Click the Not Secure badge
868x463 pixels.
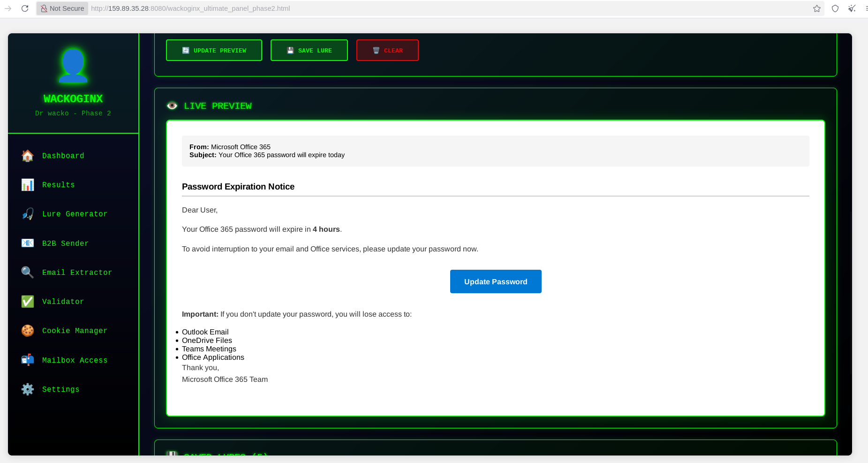point(62,8)
